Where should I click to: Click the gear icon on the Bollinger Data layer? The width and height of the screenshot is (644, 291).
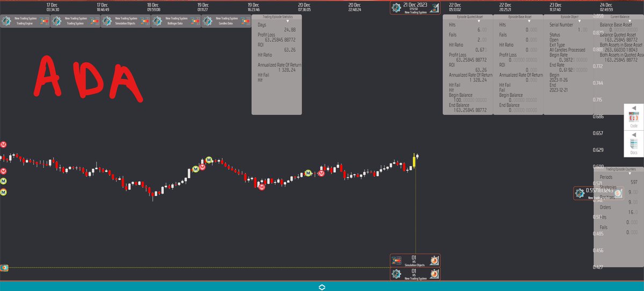pyautogui.click(x=158, y=21)
